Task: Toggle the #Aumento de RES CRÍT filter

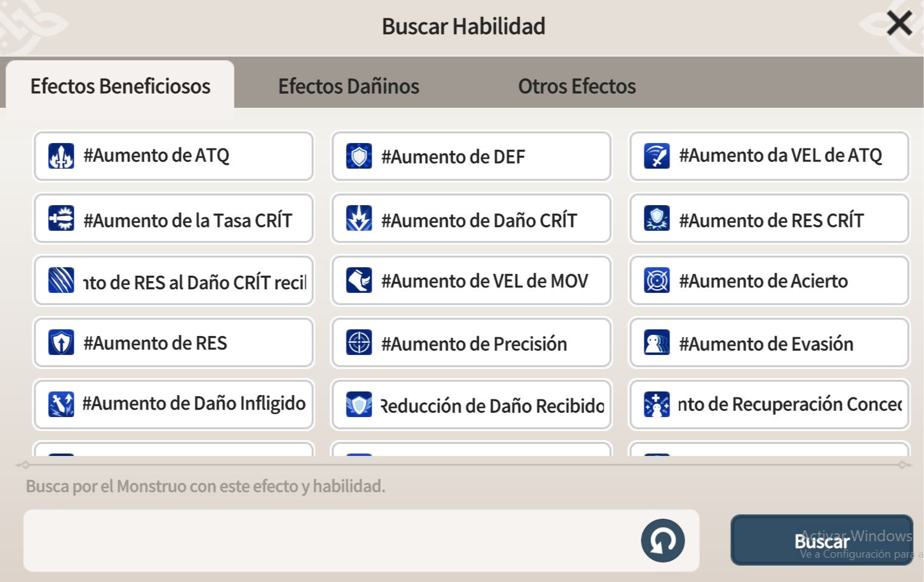Action: [x=769, y=219]
